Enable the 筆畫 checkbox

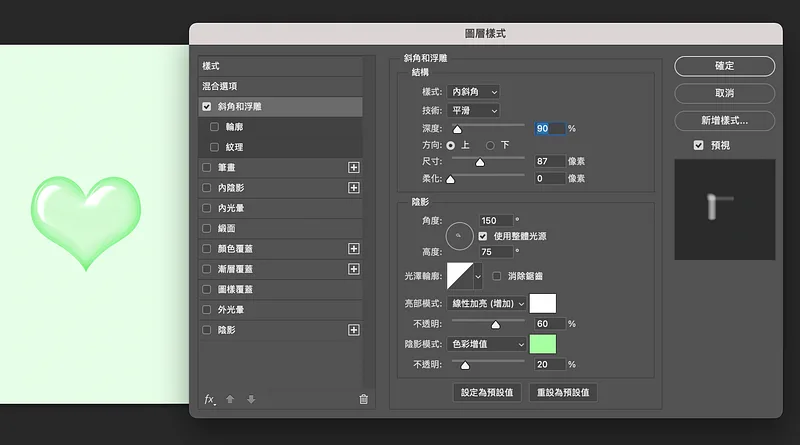point(207,167)
